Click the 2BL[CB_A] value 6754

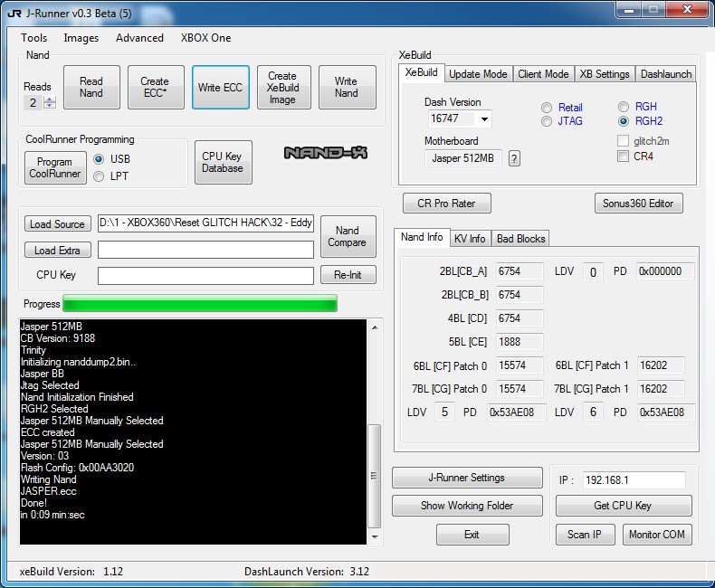pyautogui.click(x=520, y=271)
